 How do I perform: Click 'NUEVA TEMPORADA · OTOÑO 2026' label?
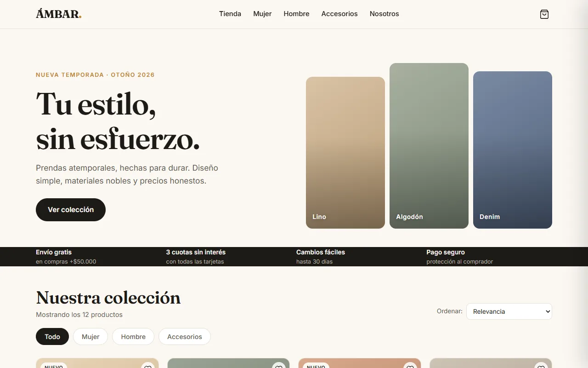point(95,75)
